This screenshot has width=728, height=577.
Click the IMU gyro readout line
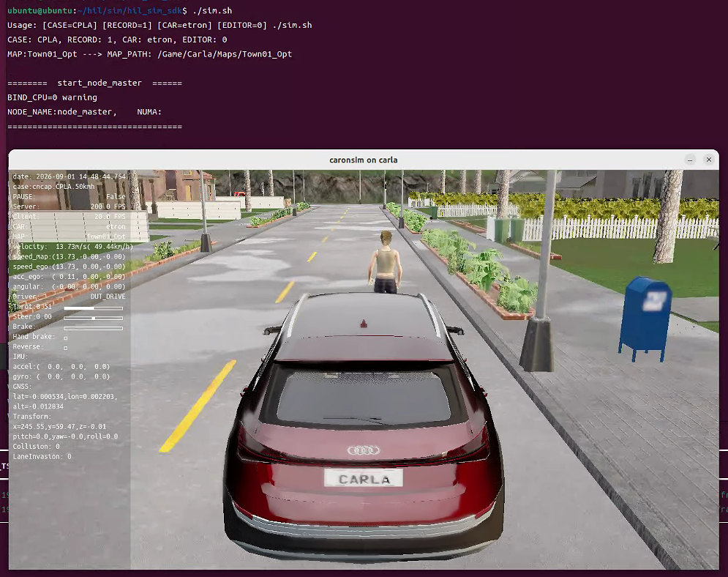click(61, 377)
